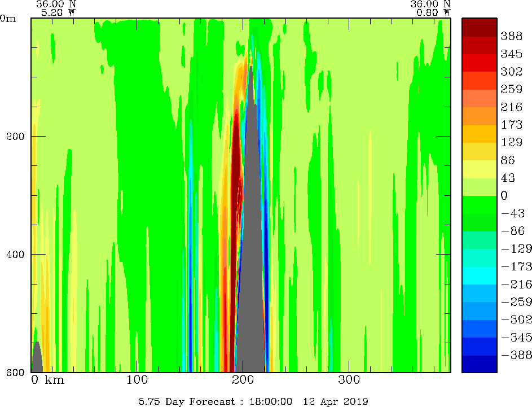Click the -345 colorbar label
Image resolution: width=532 pixels, height=407 pixels.
[516, 338]
